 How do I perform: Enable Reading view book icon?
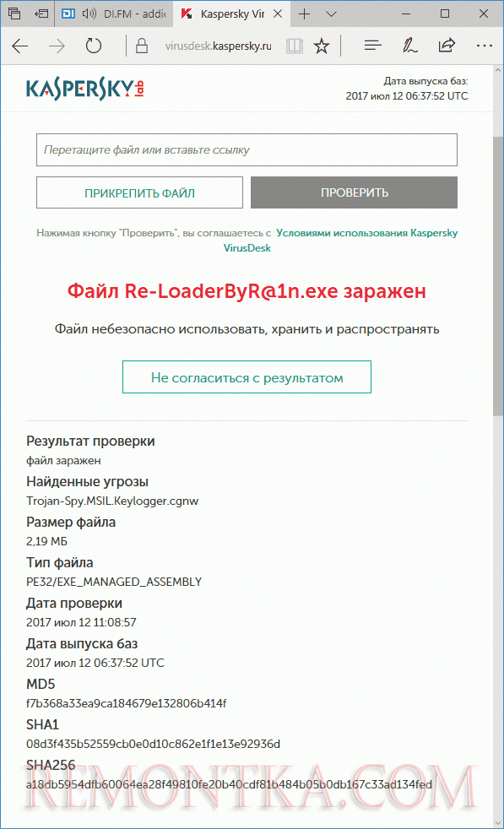coord(295,46)
